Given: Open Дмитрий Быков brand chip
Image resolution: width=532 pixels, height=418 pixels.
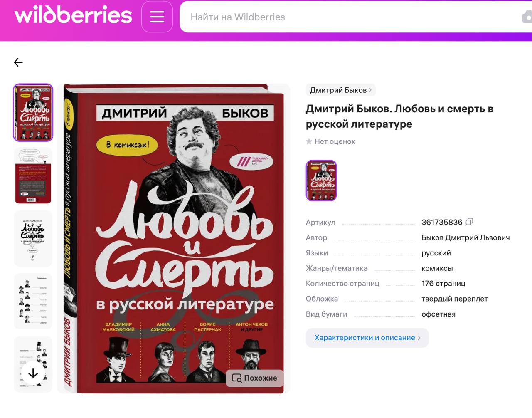Looking at the screenshot, I should (x=340, y=90).
